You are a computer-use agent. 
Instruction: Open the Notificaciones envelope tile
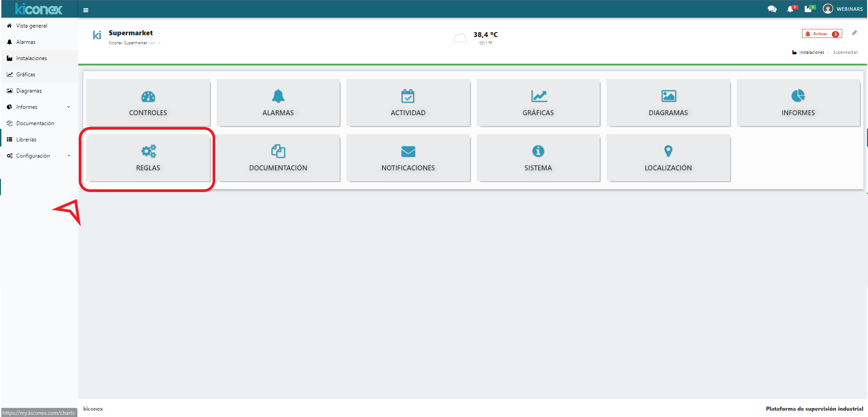click(x=408, y=158)
